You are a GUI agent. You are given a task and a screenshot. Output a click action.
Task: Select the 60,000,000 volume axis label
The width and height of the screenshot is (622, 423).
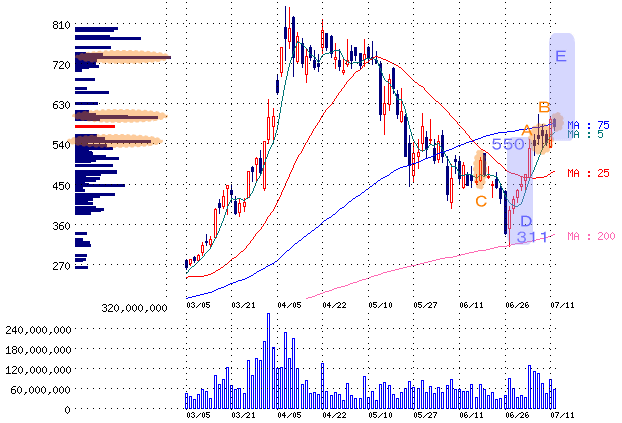pyautogui.click(x=41, y=390)
